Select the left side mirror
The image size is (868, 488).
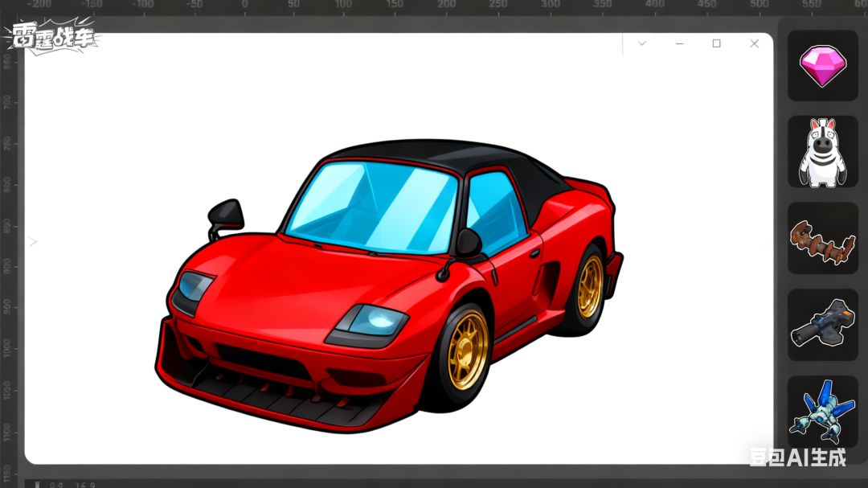[x=225, y=217]
